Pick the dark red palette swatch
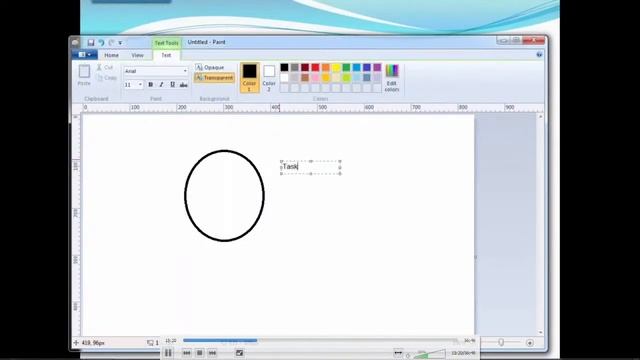This screenshot has width=640, height=360. (305, 67)
